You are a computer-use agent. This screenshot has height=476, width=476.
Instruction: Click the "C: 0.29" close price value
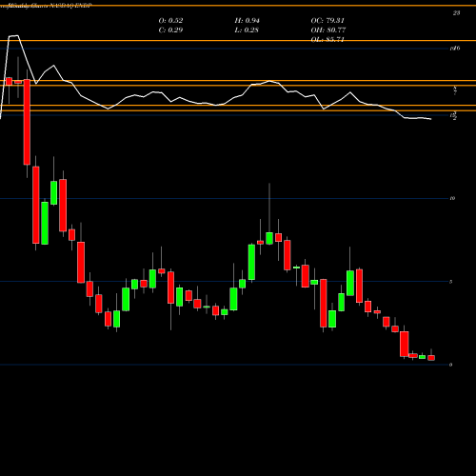[x=170, y=30]
